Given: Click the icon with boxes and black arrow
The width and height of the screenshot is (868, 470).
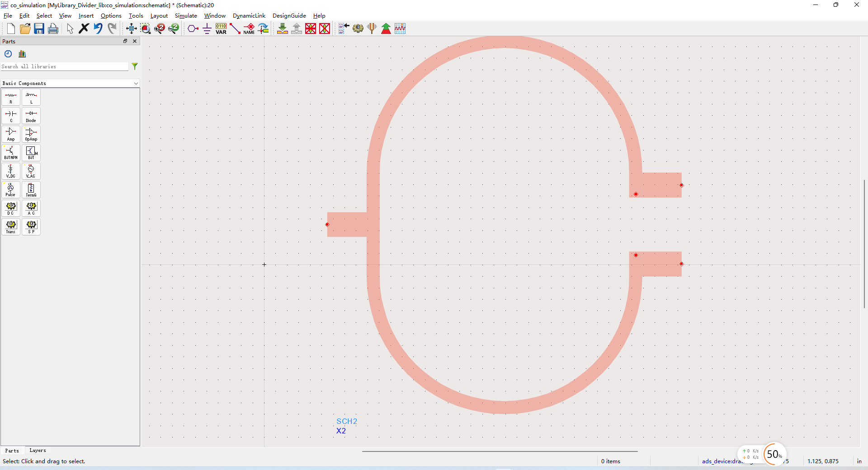Looking at the screenshot, I should click(344, 28).
